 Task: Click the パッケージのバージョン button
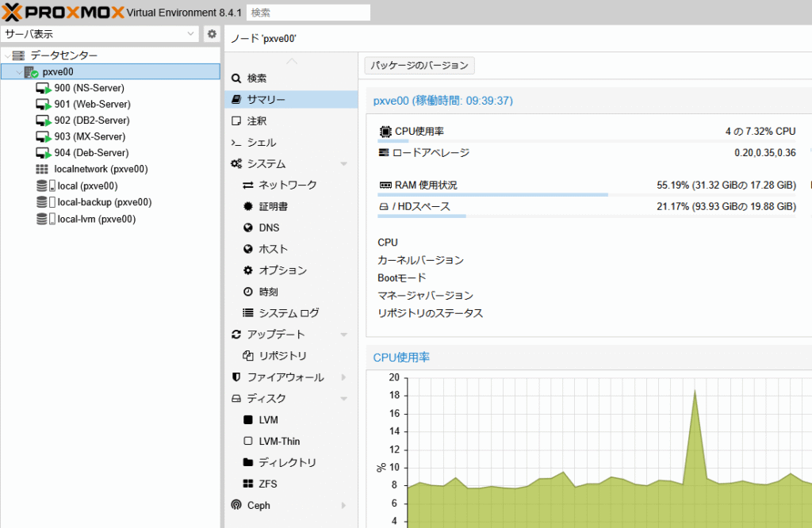pyautogui.click(x=419, y=66)
